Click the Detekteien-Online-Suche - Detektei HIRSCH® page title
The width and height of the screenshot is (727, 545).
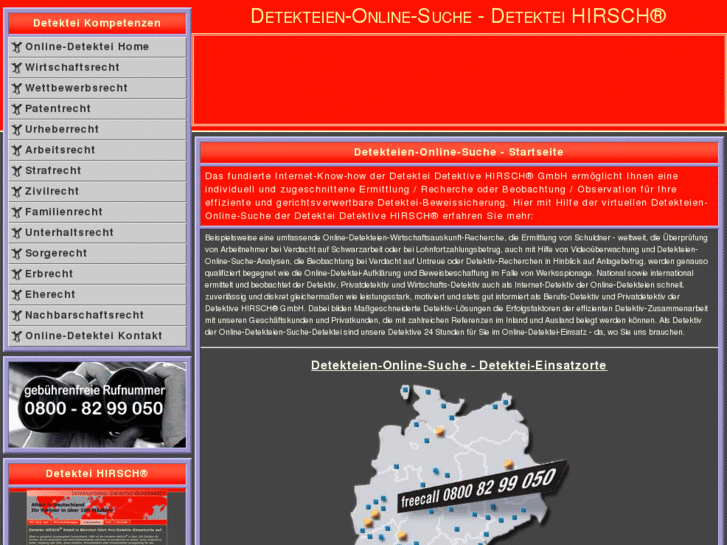[x=459, y=16]
